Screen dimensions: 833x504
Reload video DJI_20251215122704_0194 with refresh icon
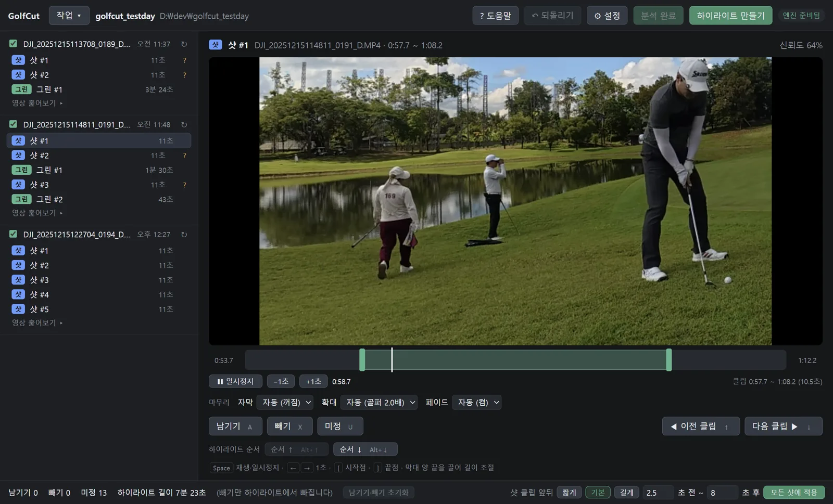click(184, 235)
